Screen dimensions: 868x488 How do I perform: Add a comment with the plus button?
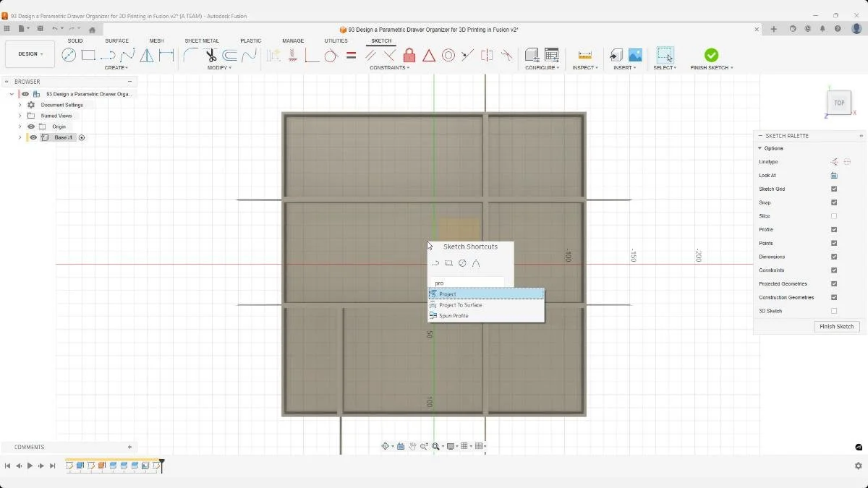(129, 447)
